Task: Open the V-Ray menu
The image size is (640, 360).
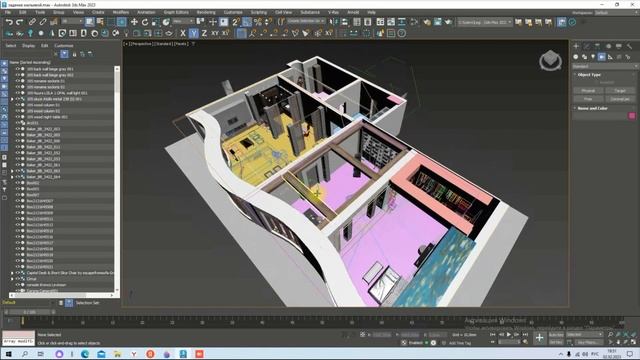Action: [333, 12]
